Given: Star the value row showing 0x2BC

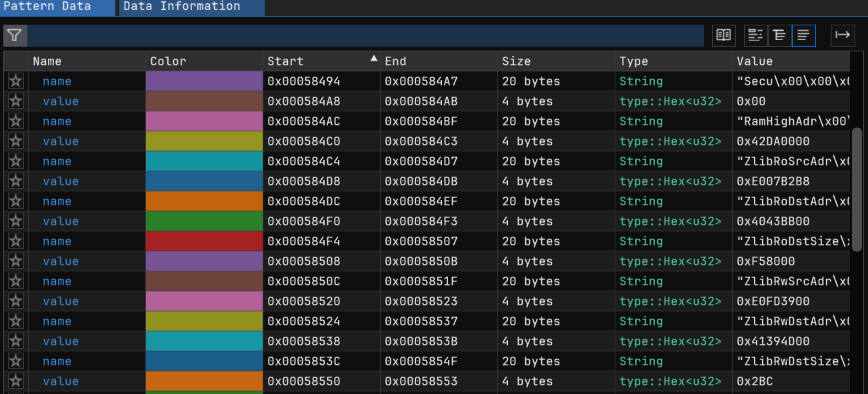Looking at the screenshot, I should point(16,381).
